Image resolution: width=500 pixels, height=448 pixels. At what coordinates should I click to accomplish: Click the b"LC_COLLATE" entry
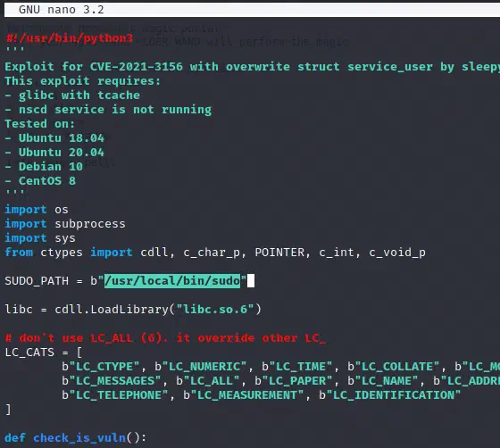coord(394,367)
